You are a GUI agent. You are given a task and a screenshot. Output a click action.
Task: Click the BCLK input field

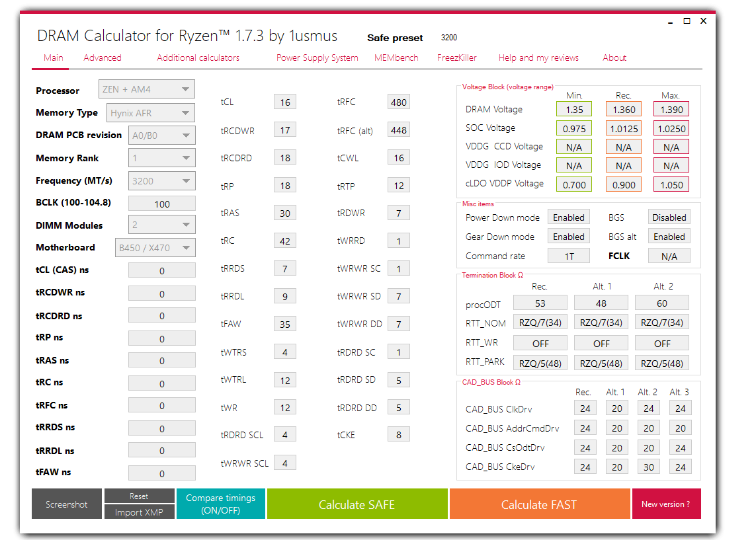(x=161, y=204)
